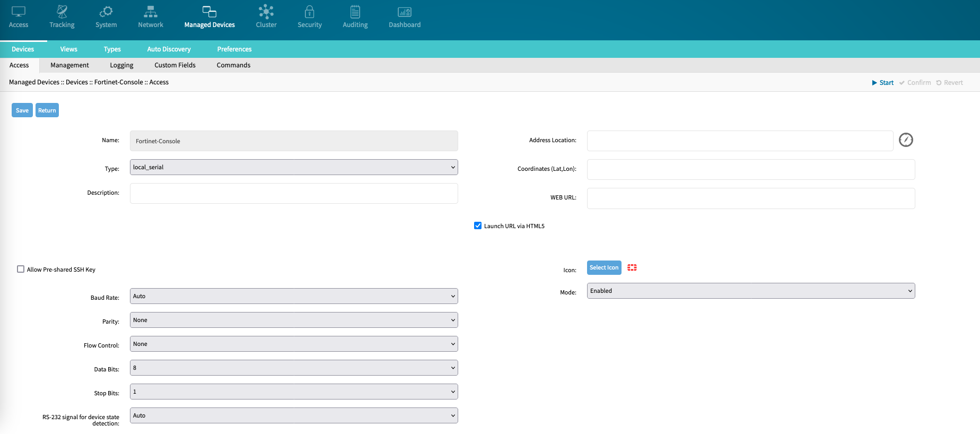This screenshot has height=434, width=980.
Task: Click the compass icon beside Address Location
Action: pos(906,140)
